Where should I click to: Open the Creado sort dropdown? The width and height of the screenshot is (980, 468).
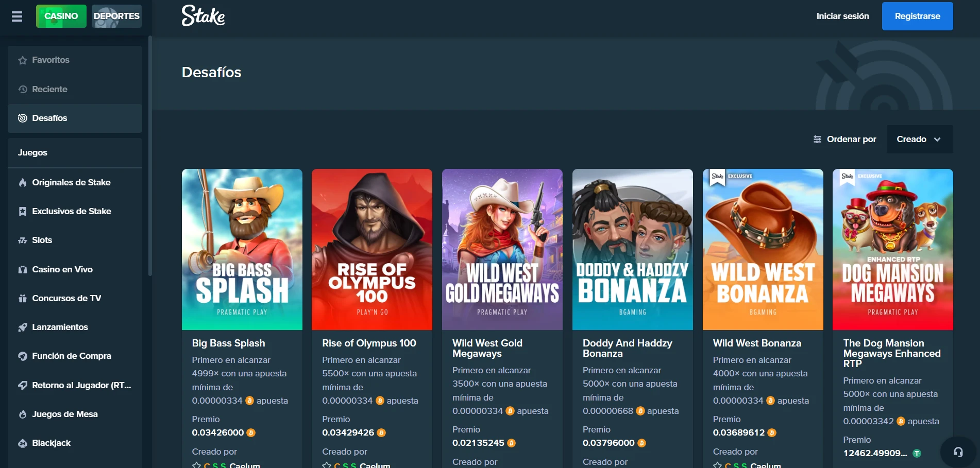coord(919,139)
